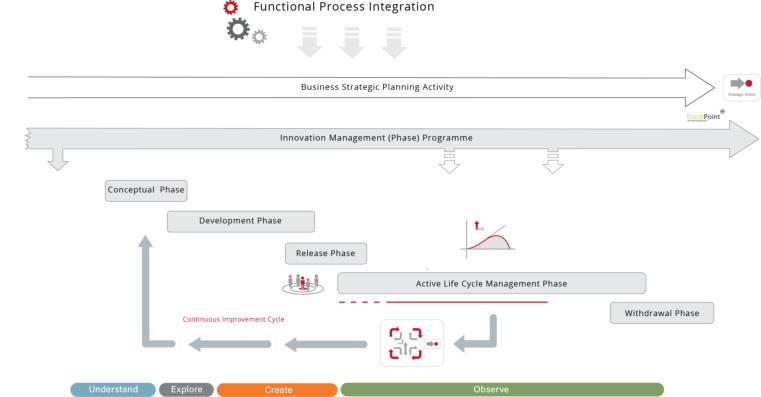Select the orange Create stage bar
This screenshot has width=761, height=397.
(x=277, y=390)
